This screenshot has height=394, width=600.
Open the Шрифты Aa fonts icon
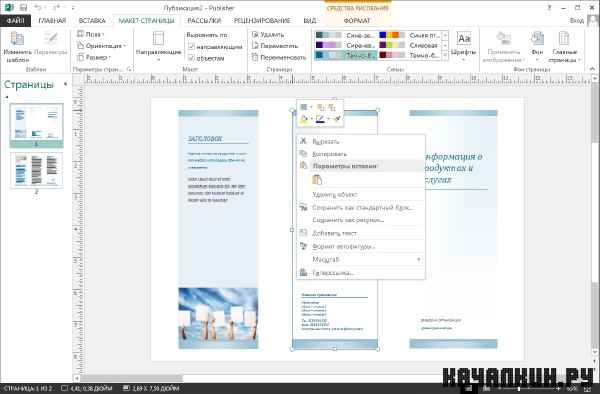pyautogui.click(x=464, y=39)
